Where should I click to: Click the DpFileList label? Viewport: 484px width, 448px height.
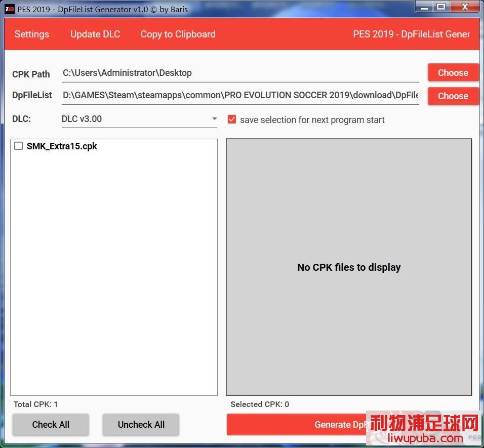pyautogui.click(x=32, y=95)
